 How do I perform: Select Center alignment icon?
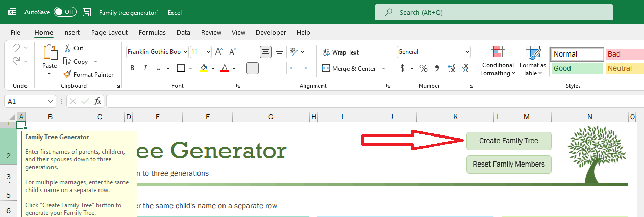point(265,68)
